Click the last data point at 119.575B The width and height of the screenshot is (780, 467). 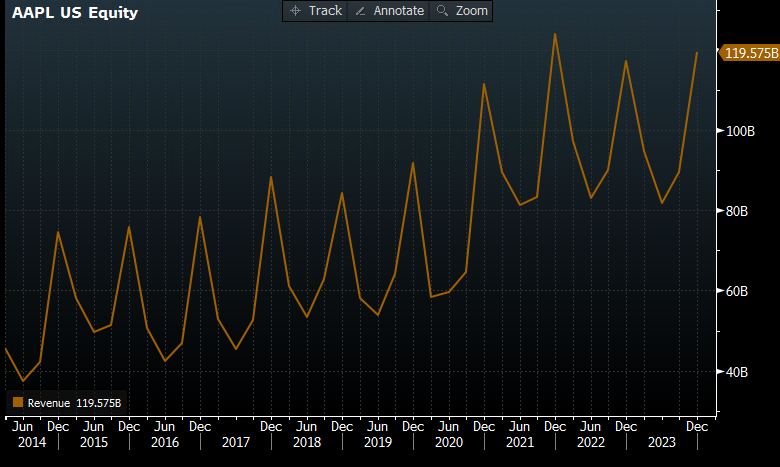point(697,52)
